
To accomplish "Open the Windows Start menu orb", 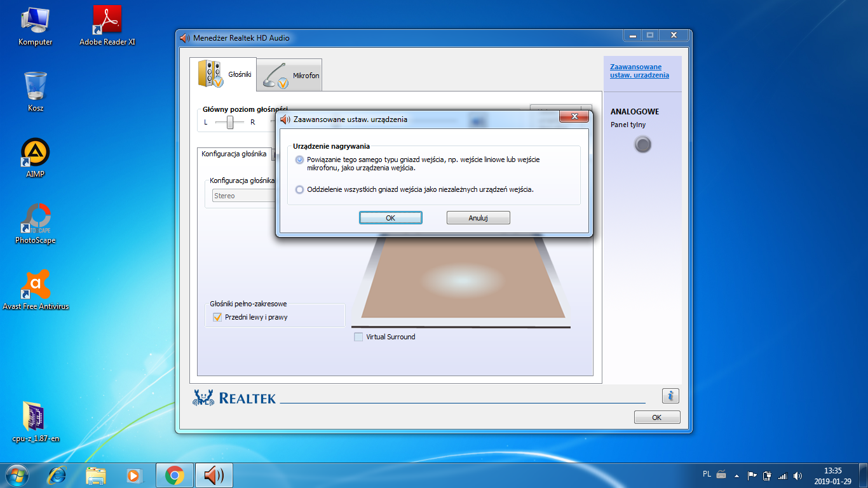I will [x=17, y=475].
